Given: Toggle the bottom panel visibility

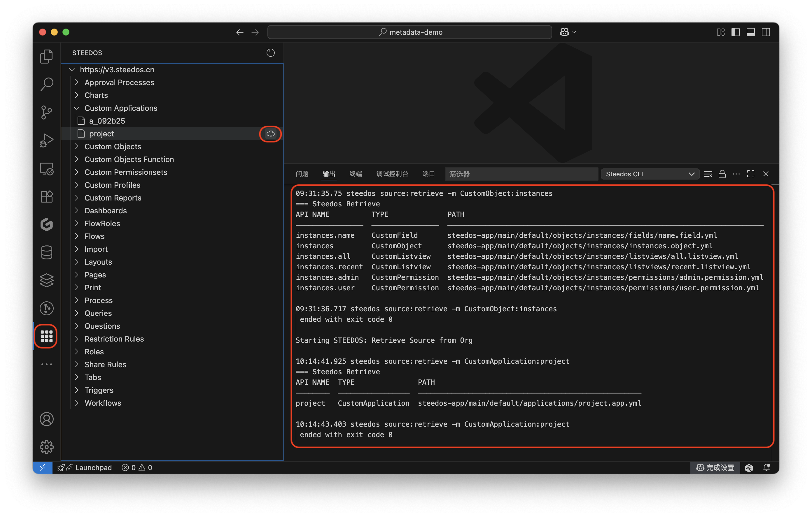Looking at the screenshot, I should [751, 32].
